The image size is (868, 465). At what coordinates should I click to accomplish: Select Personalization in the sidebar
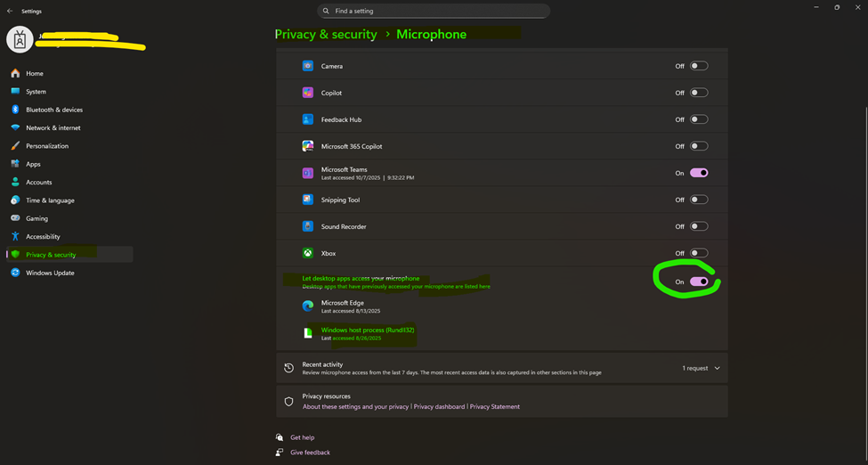click(x=46, y=146)
